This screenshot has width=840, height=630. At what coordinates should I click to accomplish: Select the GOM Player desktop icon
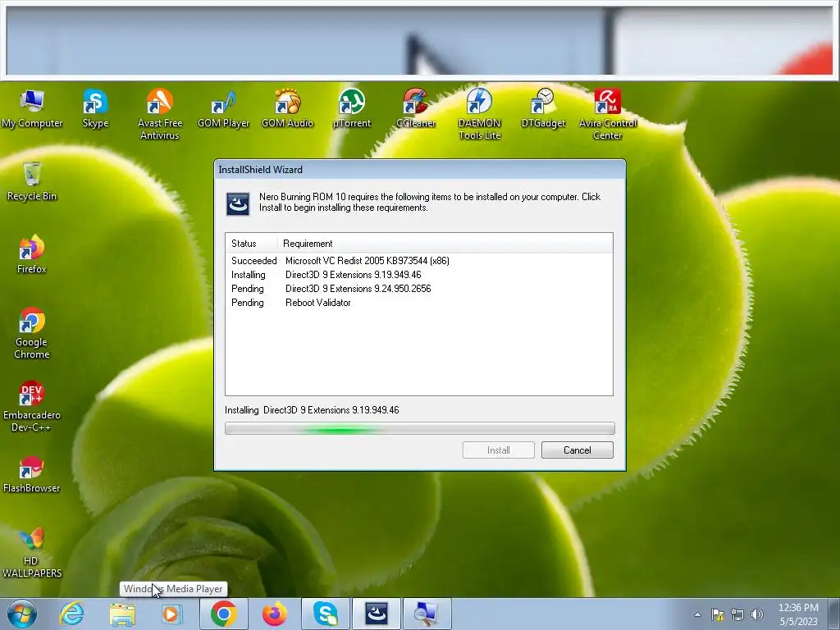[223, 109]
